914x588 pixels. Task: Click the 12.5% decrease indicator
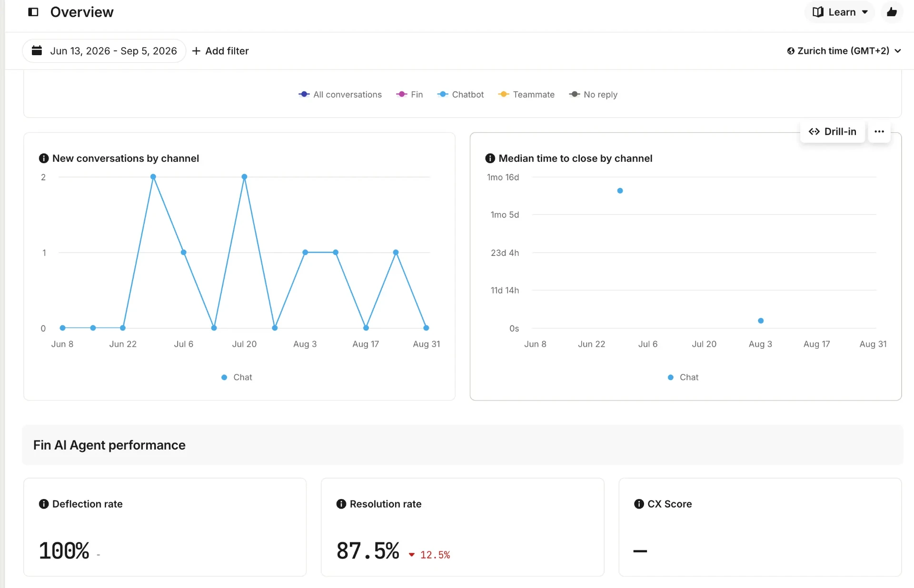(429, 555)
